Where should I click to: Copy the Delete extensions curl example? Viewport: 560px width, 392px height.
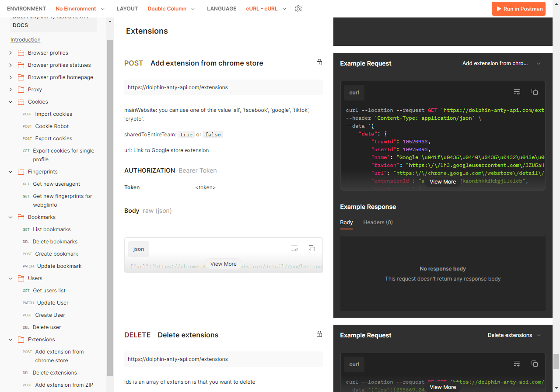coord(534,364)
